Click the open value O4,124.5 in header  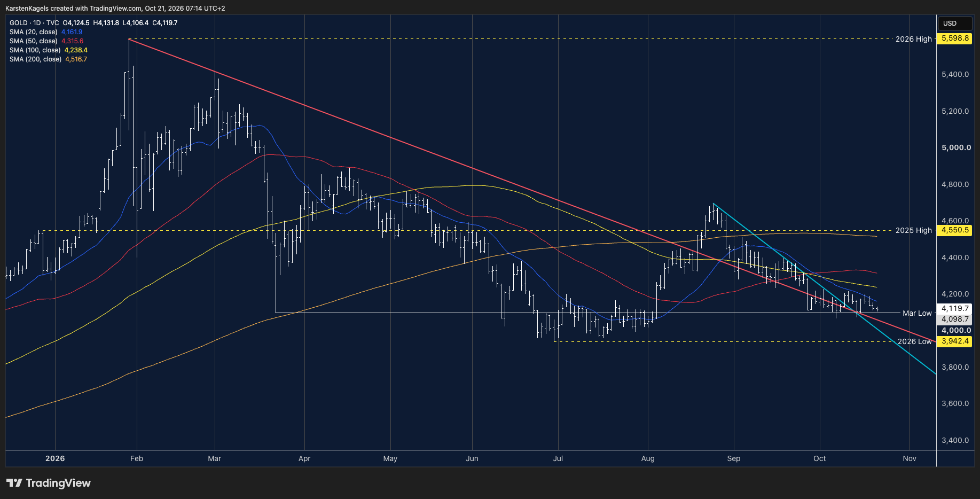[76, 23]
